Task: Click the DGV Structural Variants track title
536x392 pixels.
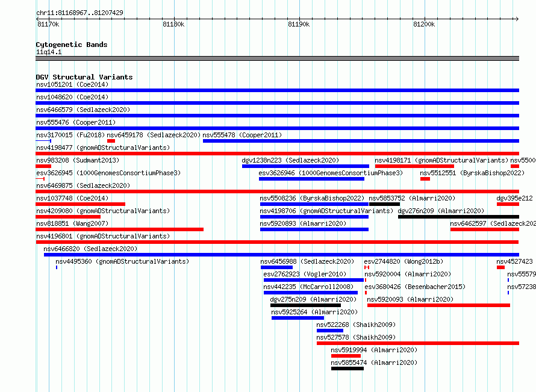Action: pos(84,77)
